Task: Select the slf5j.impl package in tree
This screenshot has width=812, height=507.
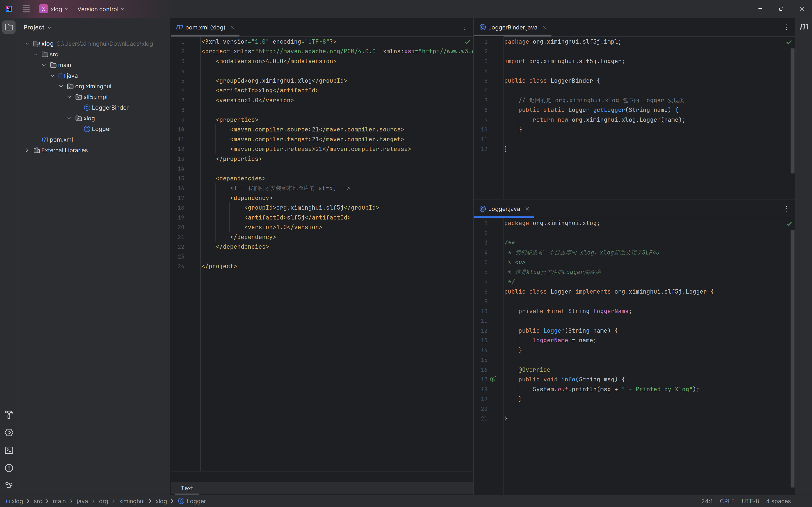Action: (92, 97)
